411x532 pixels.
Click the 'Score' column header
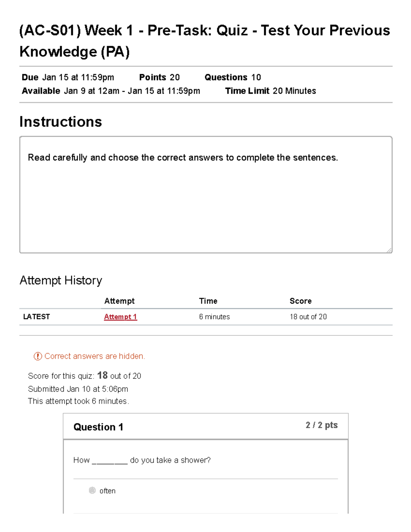(300, 301)
